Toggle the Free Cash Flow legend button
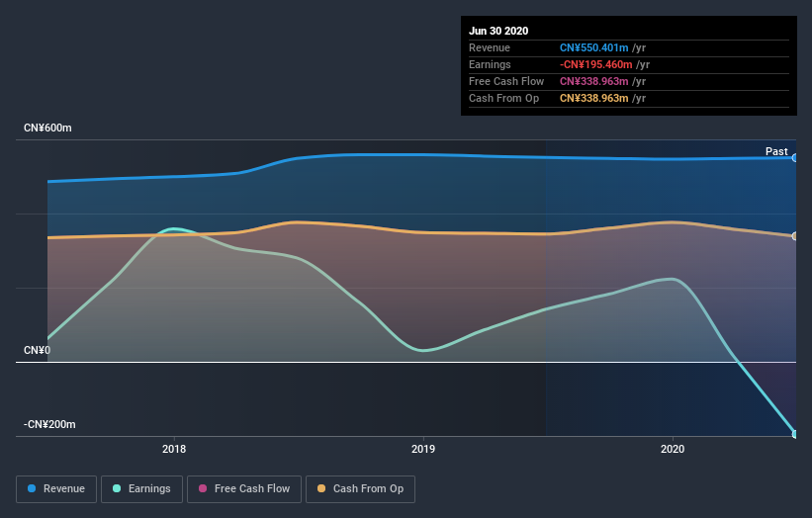812x518 pixels. [x=244, y=489]
